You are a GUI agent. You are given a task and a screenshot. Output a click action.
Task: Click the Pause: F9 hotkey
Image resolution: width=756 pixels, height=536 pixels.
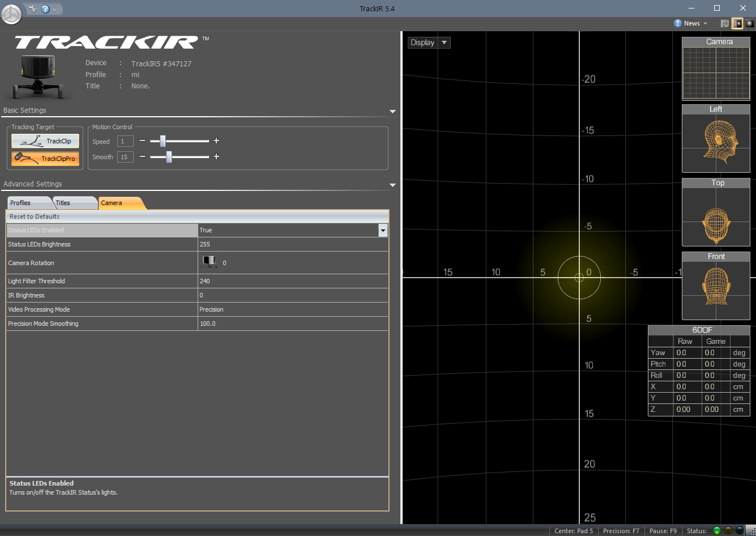[x=663, y=531]
